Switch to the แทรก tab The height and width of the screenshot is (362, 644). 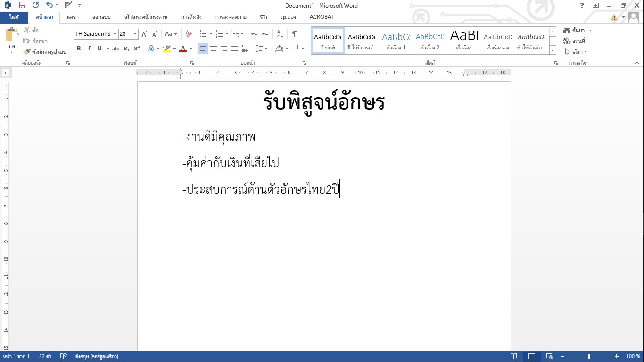(73, 17)
